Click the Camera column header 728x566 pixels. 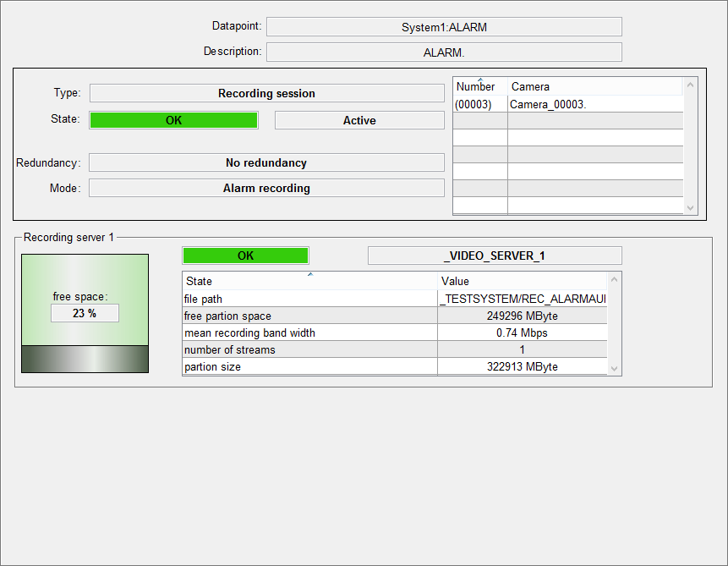[x=594, y=86]
